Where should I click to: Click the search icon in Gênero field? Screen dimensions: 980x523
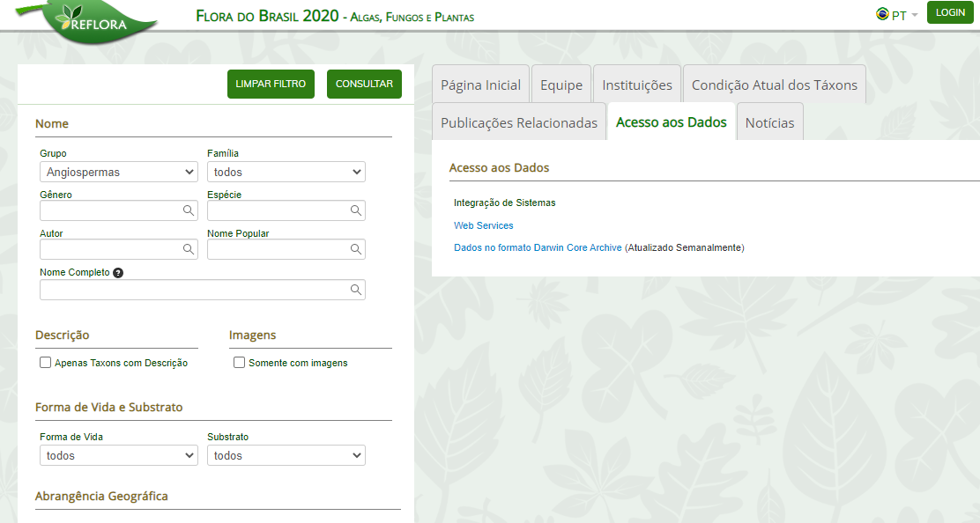(189, 210)
